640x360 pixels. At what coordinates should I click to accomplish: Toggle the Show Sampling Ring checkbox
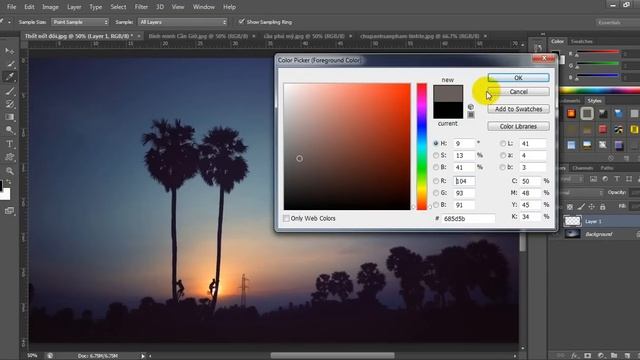[x=242, y=22]
